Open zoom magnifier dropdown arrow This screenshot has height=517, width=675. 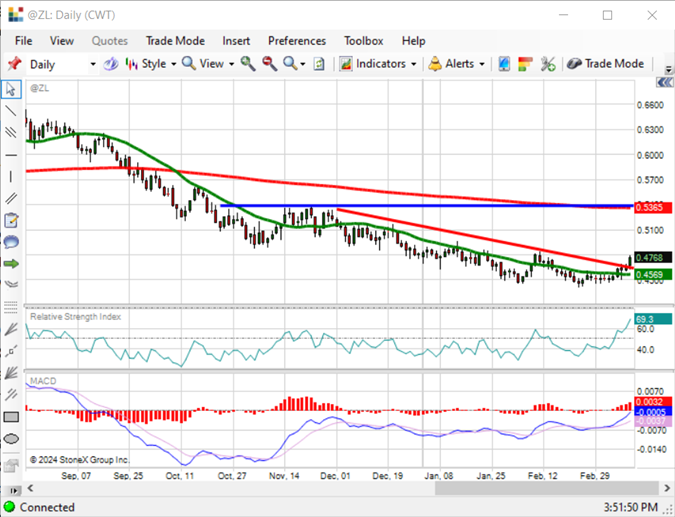[x=303, y=64]
